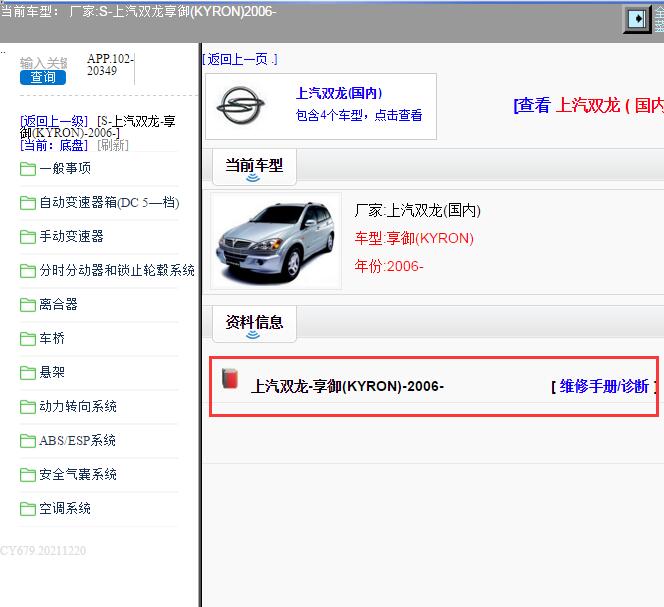Click the SsangYong brand logo
Screen dimensions: 664x607
(241, 105)
